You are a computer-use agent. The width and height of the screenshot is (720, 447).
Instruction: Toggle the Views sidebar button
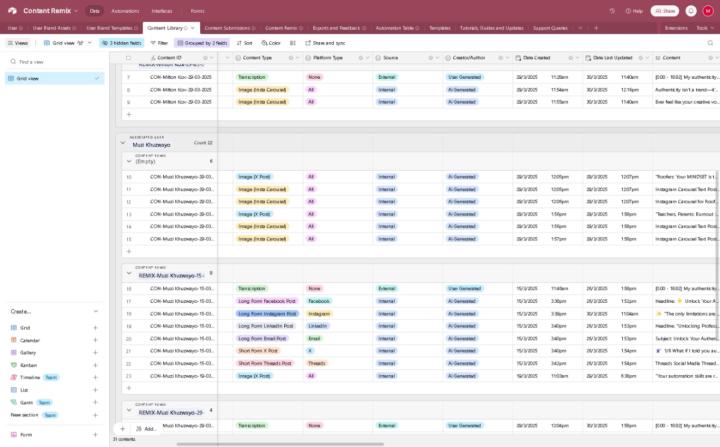(x=18, y=43)
